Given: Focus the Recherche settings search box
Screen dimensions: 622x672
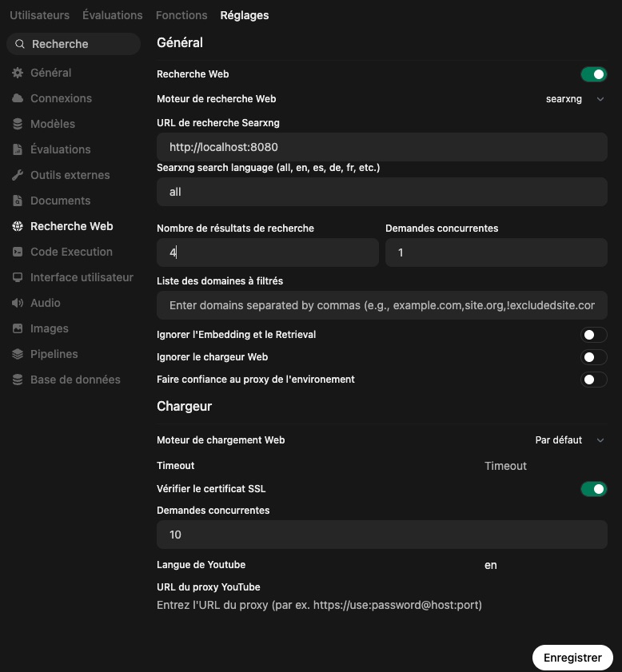Looking at the screenshot, I should click(x=80, y=44).
